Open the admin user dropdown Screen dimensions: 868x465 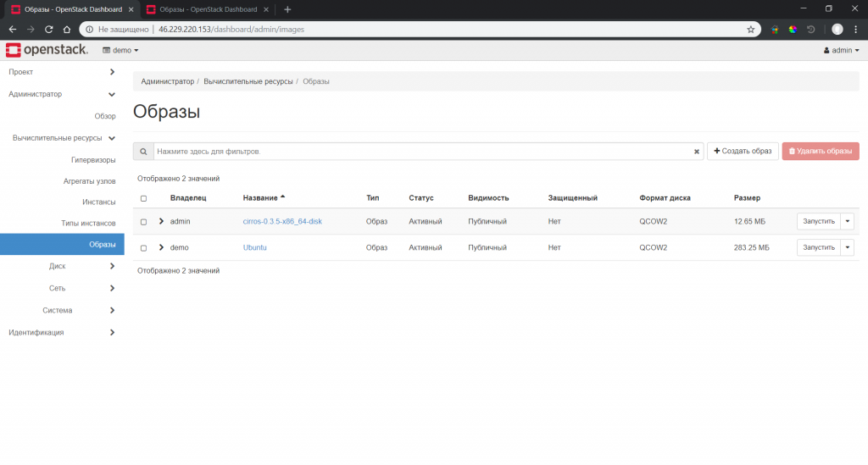click(x=842, y=50)
